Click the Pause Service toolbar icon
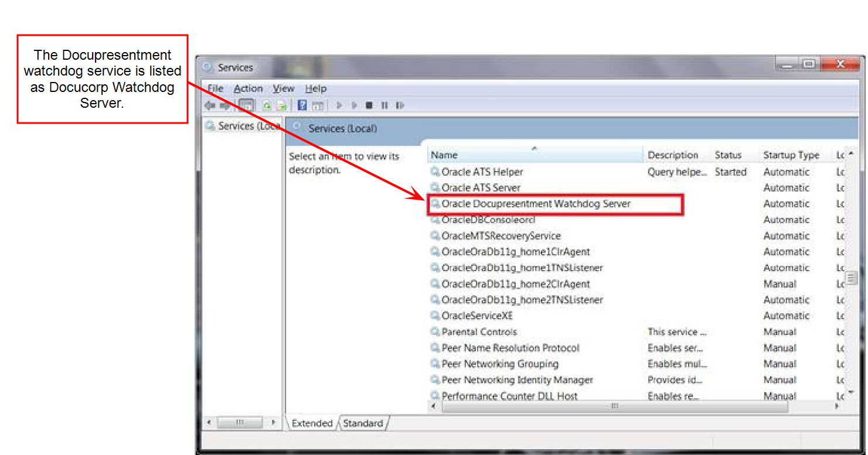The width and height of the screenshot is (868, 455). tap(384, 105)
